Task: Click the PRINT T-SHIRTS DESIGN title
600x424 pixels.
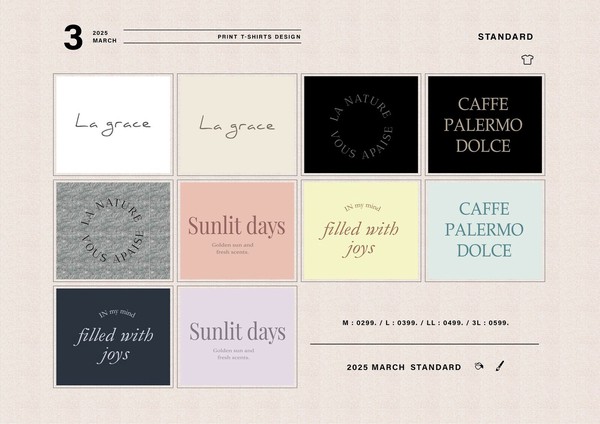Action: 259,37
